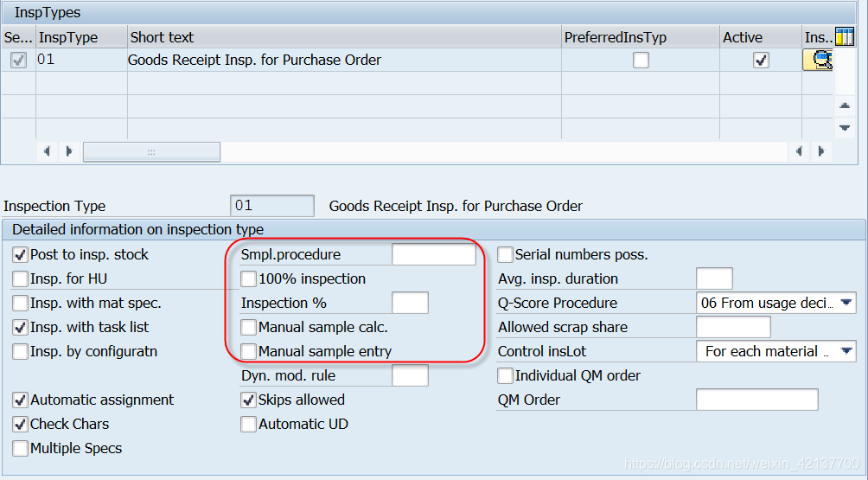
Task: Click QM Order input field
Action: (757, 400)
